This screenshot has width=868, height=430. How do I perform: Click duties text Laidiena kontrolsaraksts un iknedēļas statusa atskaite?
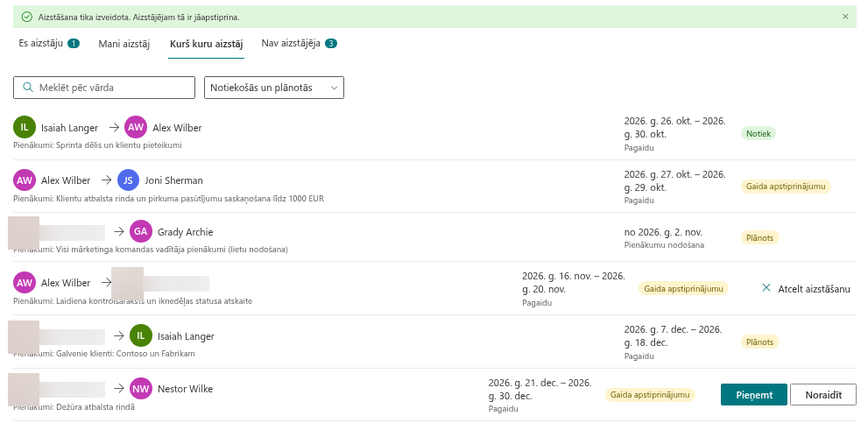(x=133, y=301)
